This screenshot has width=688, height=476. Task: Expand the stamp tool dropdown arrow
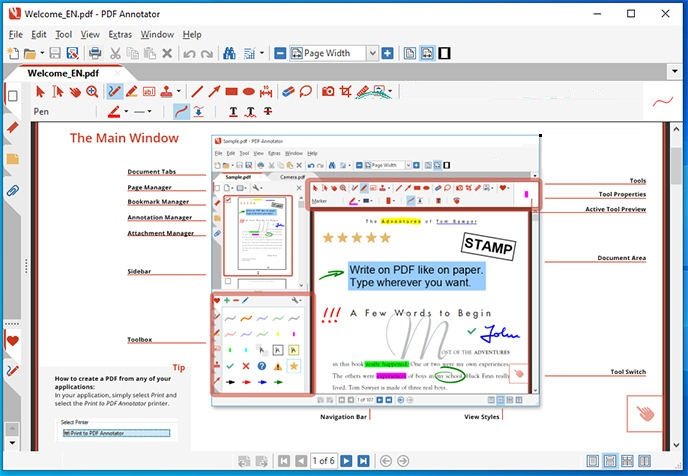[179, 92]
